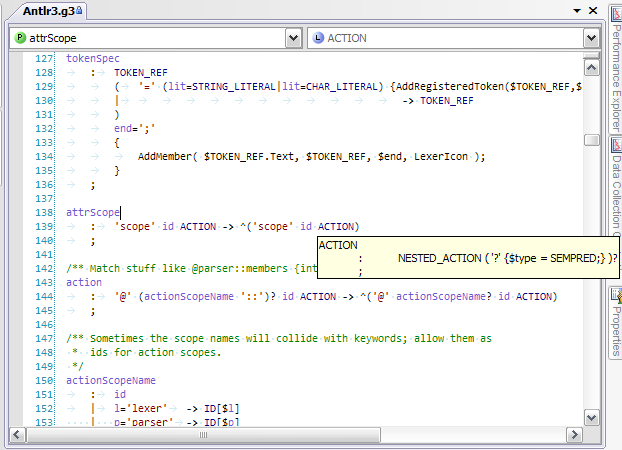622x450 pixels.
Task: Click TOKEN_REF on line 128
Action: pyautogui.click(x=141, y=73)
